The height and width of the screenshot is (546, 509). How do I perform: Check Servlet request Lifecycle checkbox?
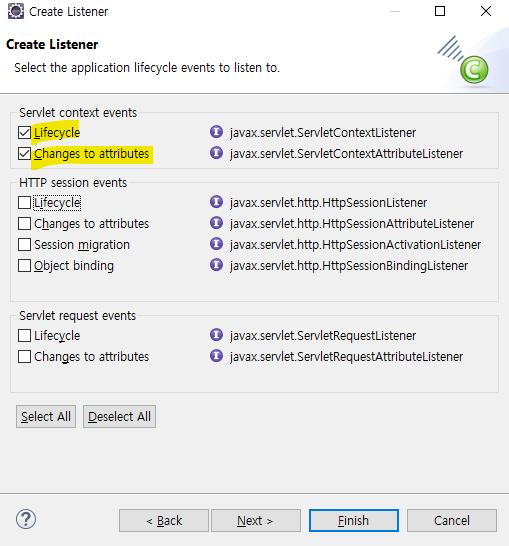[x=24, y=336]
